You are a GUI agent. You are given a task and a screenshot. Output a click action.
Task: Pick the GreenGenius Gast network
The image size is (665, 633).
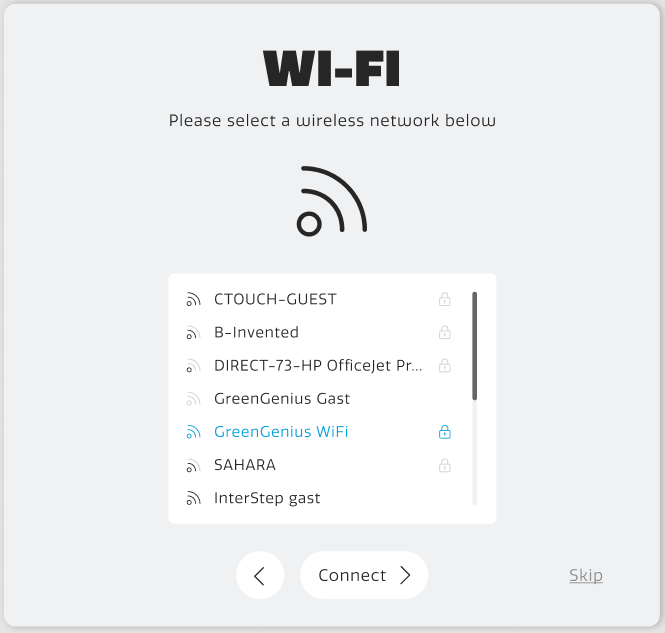point(282,399)
